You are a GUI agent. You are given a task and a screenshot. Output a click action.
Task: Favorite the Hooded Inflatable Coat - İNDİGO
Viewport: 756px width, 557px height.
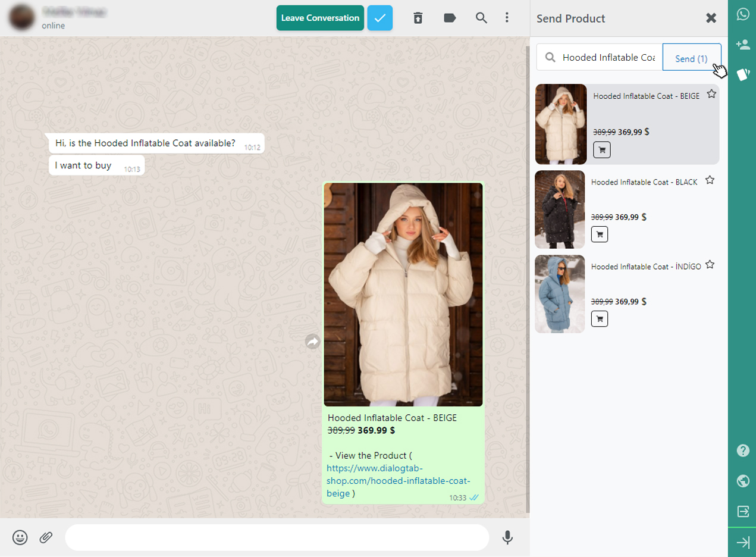coord(710,264)
